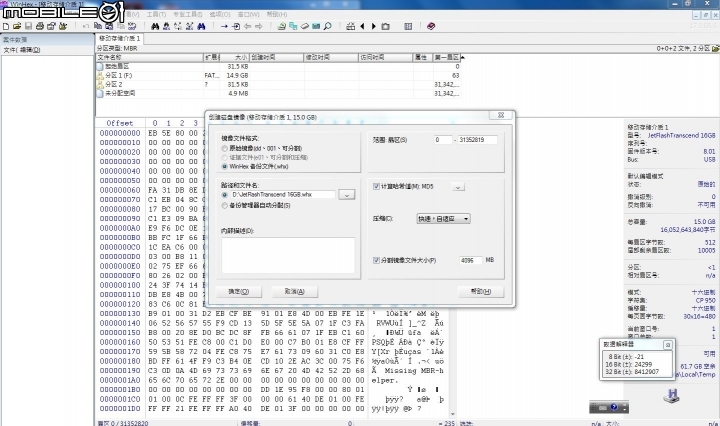The image size is (720, 426).
Task: Click the Open file folder icon
Action: (17, 27)
